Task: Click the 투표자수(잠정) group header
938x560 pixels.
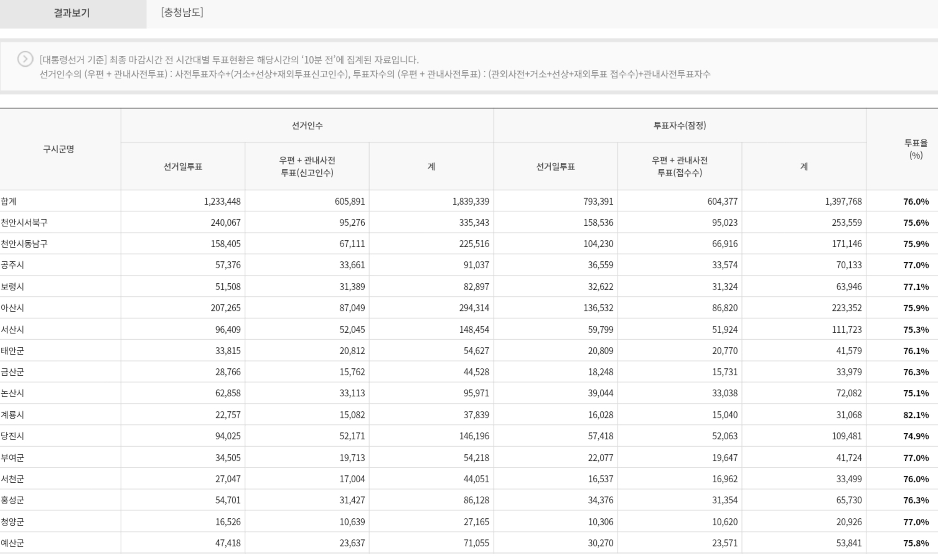Action: 679,126
